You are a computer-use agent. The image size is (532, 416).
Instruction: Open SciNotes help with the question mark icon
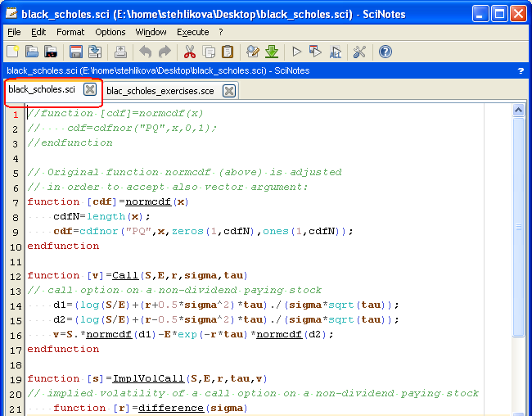tap(385, 52)
